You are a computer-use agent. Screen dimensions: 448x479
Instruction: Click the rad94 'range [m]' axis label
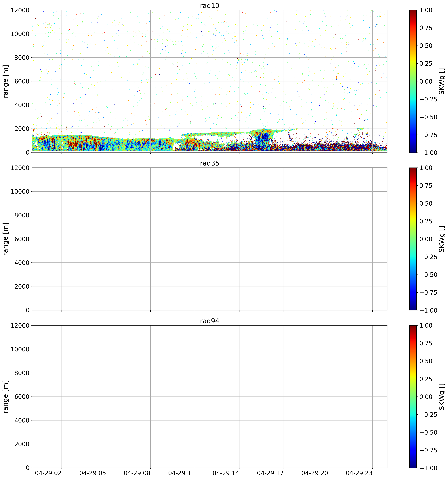coord(6,397)
